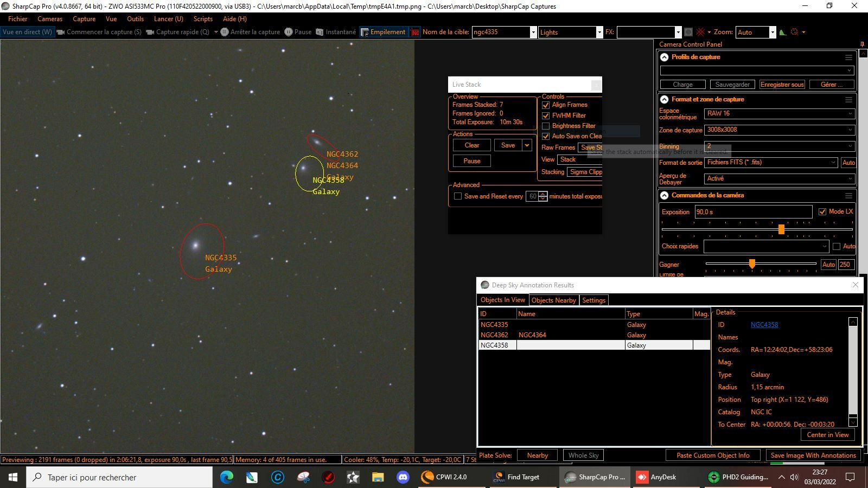Screen dimensions: 868x488
Task: Open the NGC4358 link in Details
Action: [764, 325]
